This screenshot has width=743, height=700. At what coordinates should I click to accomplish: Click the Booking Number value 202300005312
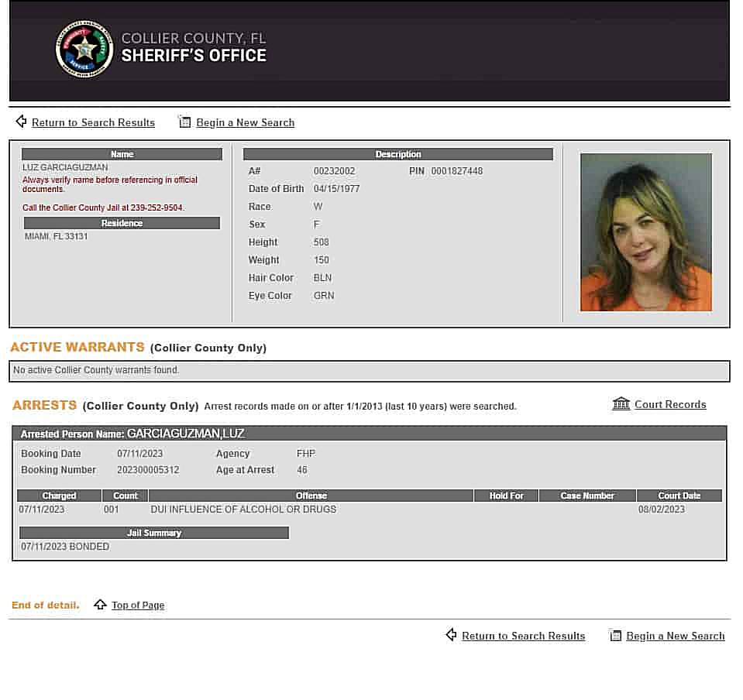pyautogui.click(x=148, y=470)
